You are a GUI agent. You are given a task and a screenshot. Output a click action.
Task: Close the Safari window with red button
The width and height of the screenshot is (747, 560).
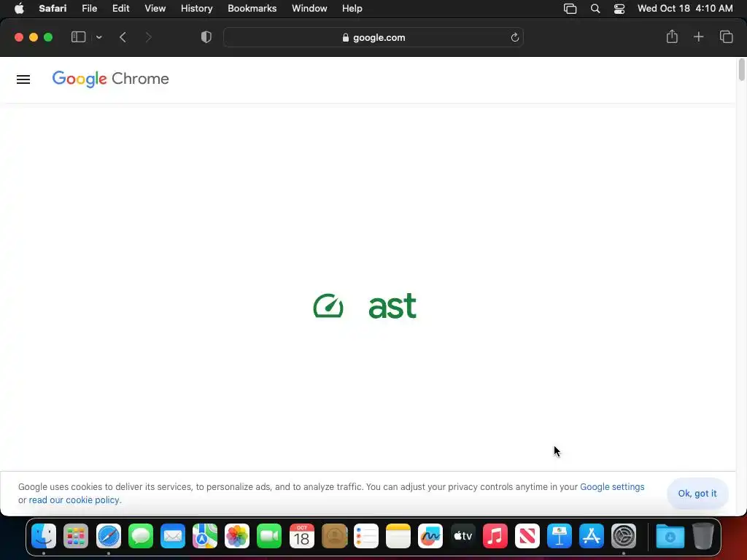click(x=18, y=37)
